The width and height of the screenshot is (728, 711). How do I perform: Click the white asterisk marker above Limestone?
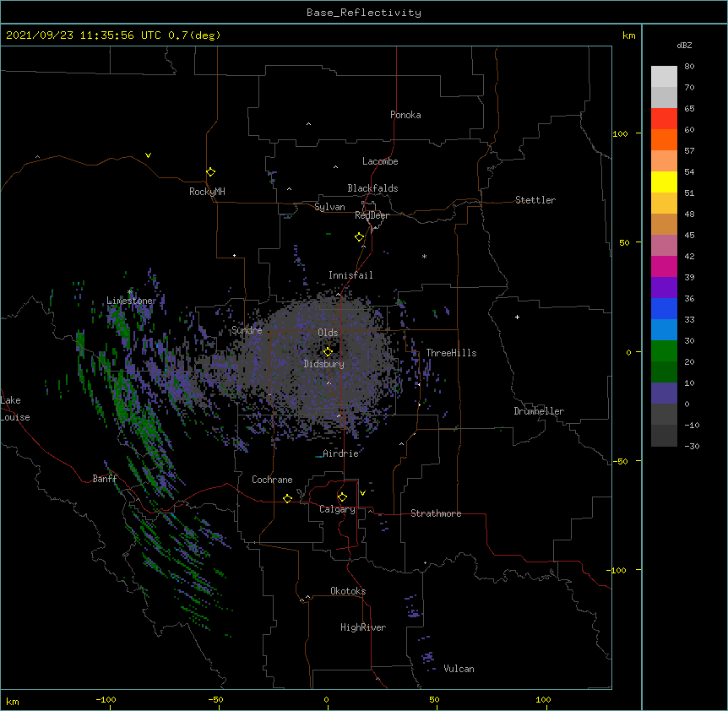pos(129,291)
